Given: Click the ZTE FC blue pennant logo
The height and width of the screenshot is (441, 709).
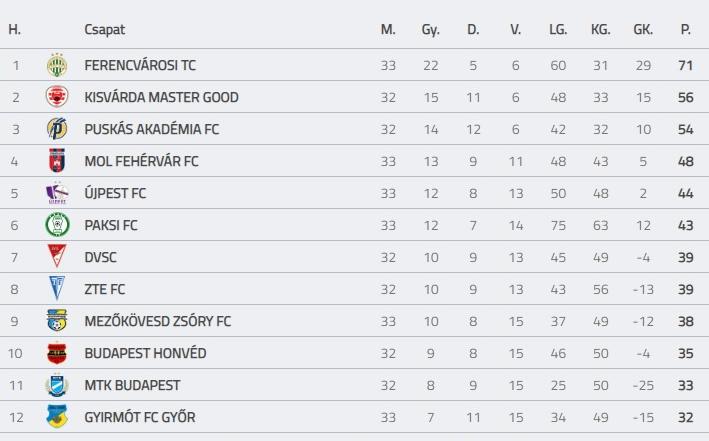Looking at the screenshot, I should (x=57, y=289).
